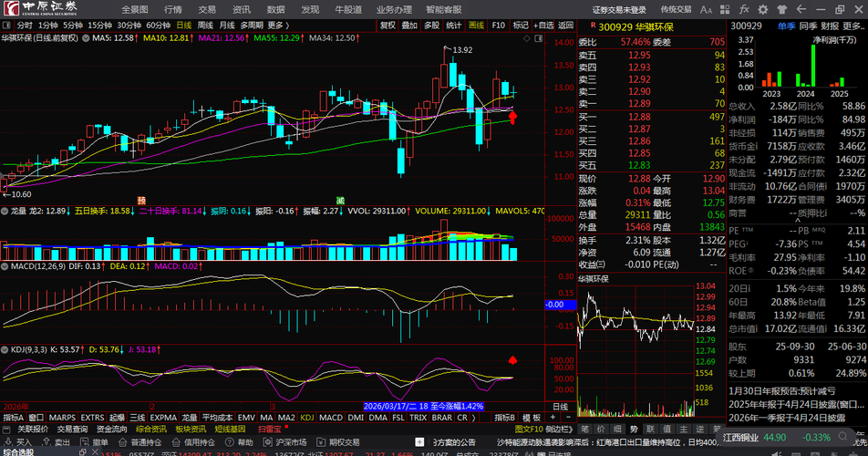
Task: Expand the 更多 menu in financial panel
Action: point(854,26)
